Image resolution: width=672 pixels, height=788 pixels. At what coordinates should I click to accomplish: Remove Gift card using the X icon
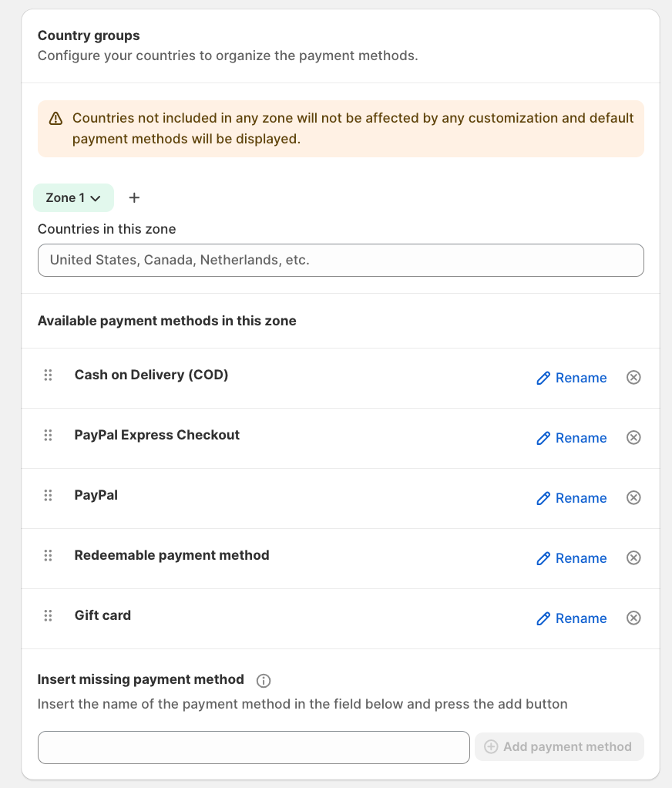tap(633, 618)
